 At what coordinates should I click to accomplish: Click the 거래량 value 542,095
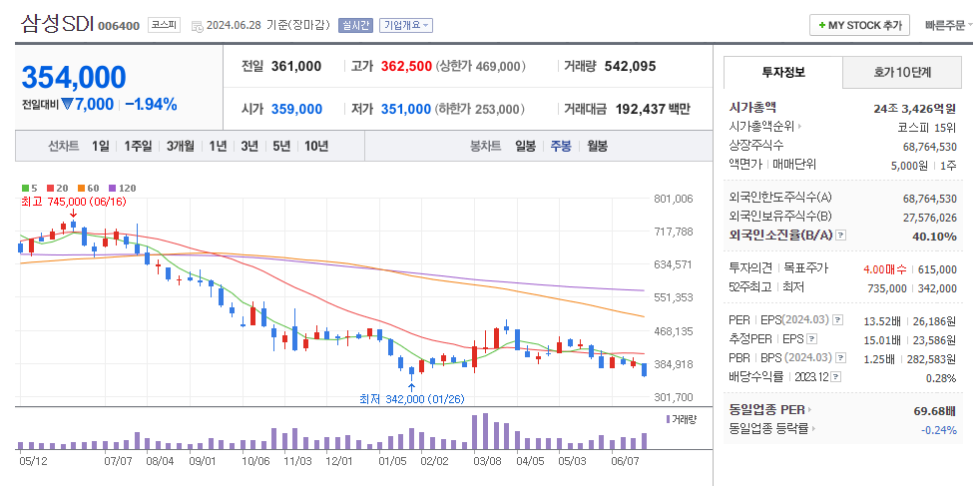click(630, 66)
